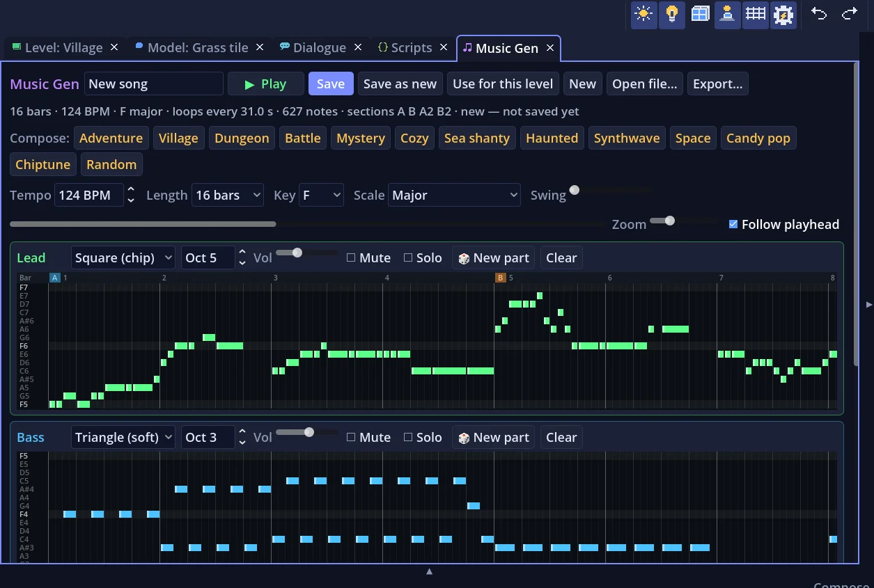The image size is (874, 588).
Task: Compose a Space style song
Action: tap(693, 138)
